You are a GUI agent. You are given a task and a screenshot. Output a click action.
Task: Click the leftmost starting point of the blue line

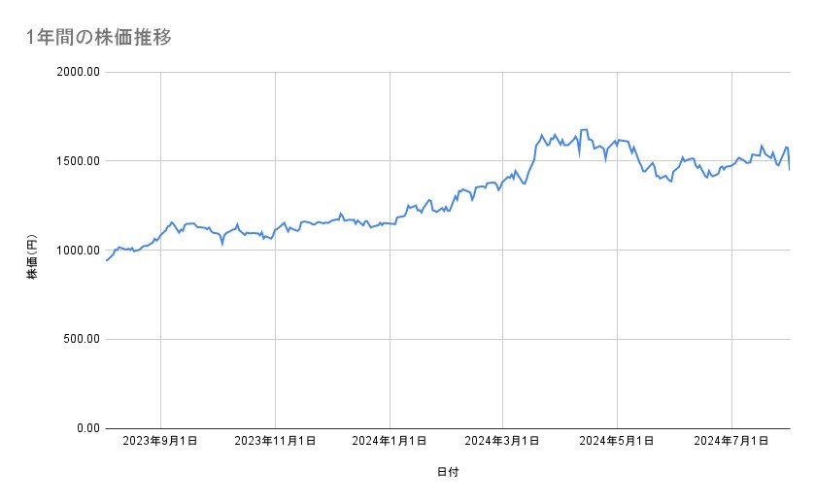(x=106, y=260)
